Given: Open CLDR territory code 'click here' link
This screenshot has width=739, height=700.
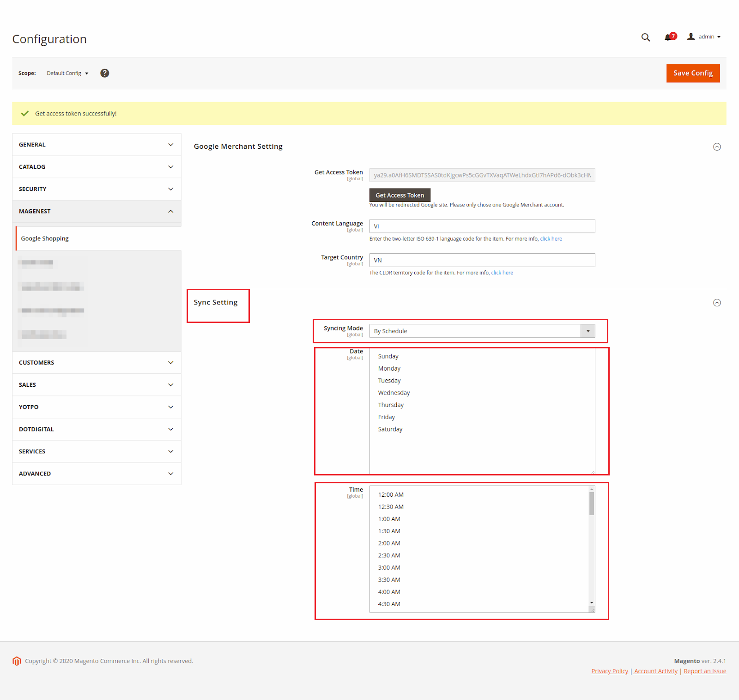Looking at the screenshot, I should [502, 273].
